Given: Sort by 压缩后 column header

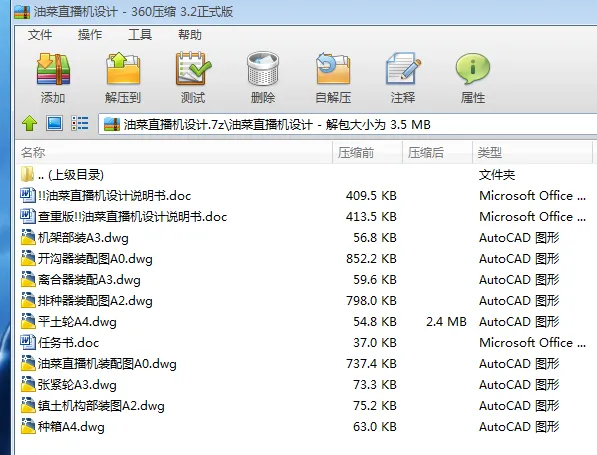Looking at the screenshot, I should (437, 153).
